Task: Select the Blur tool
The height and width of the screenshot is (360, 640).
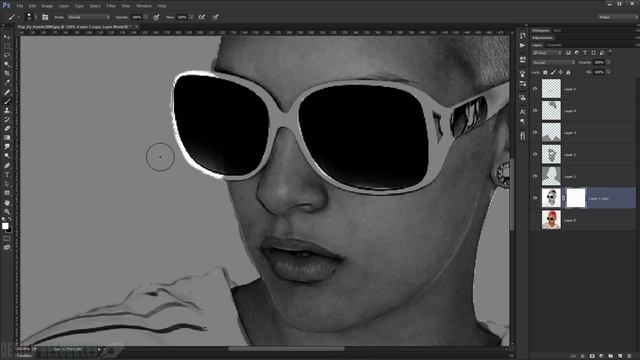Action: 7,147
